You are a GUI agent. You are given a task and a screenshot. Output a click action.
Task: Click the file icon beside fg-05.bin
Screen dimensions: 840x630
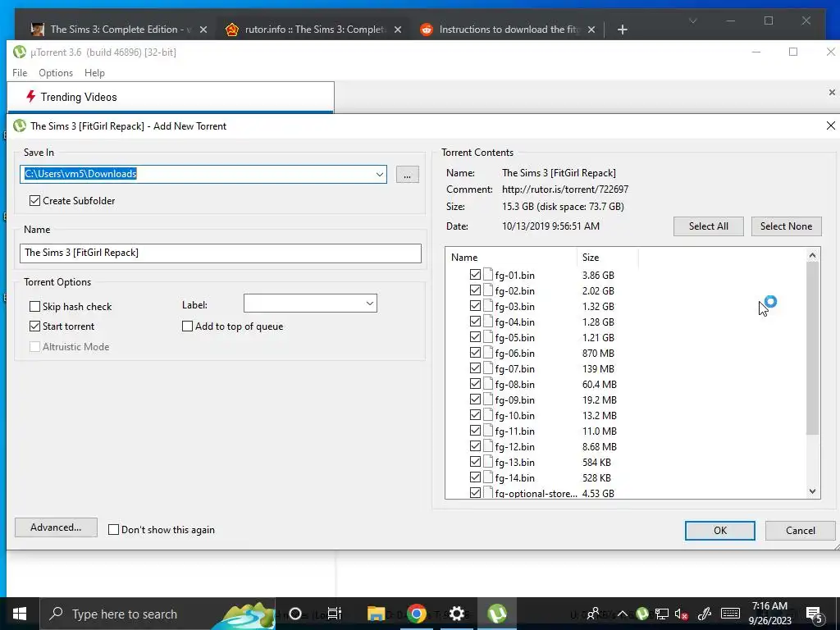[487, 337]
